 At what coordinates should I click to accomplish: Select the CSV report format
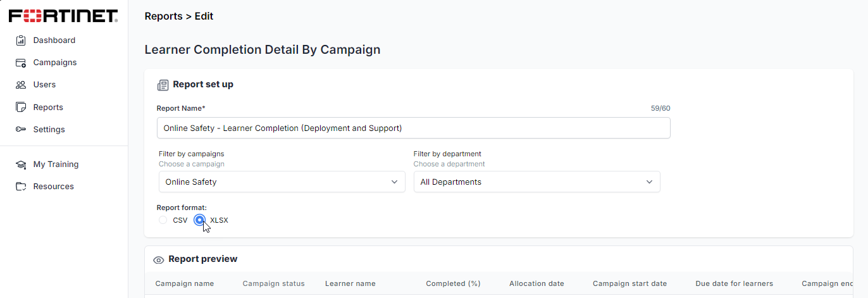click(x=163, y=220)
